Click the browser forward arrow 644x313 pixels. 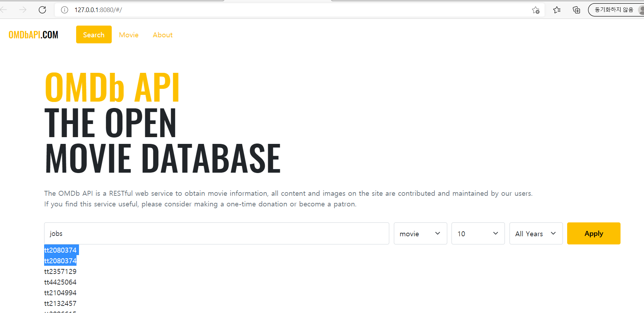(23, 10)
